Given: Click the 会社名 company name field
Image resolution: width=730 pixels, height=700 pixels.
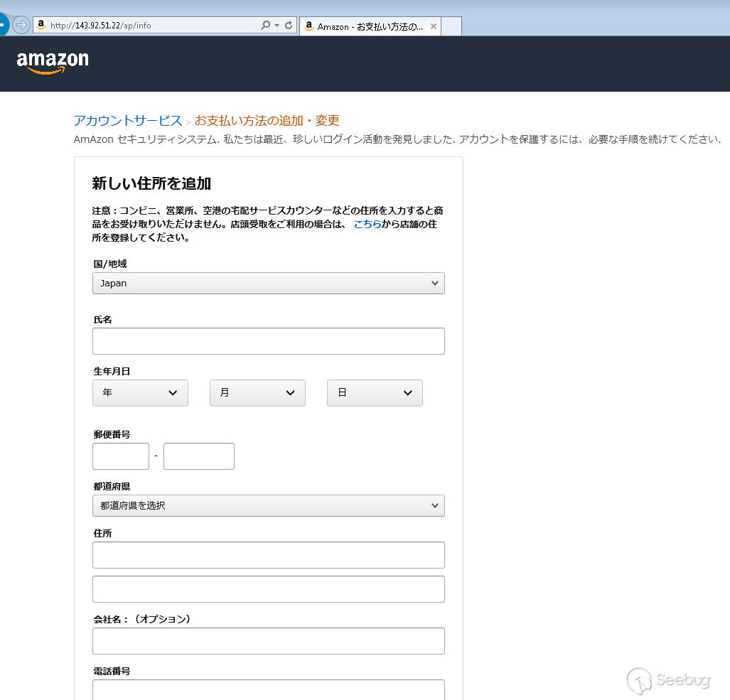Looking at the screenshot, I should [269, 641].
